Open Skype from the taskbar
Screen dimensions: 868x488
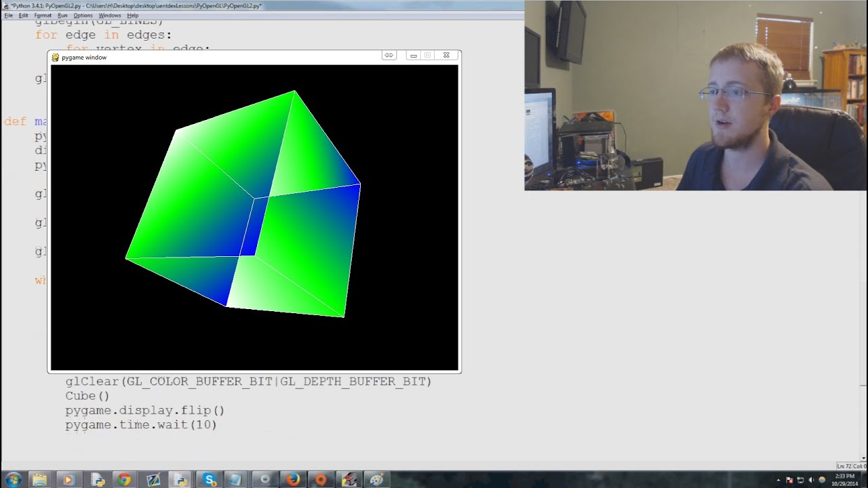click(210, 480)
